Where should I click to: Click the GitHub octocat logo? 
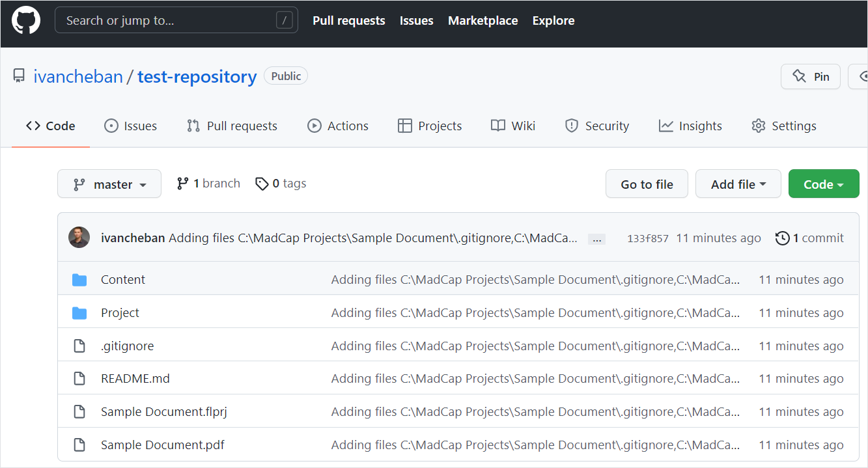(x=26, y=20)
